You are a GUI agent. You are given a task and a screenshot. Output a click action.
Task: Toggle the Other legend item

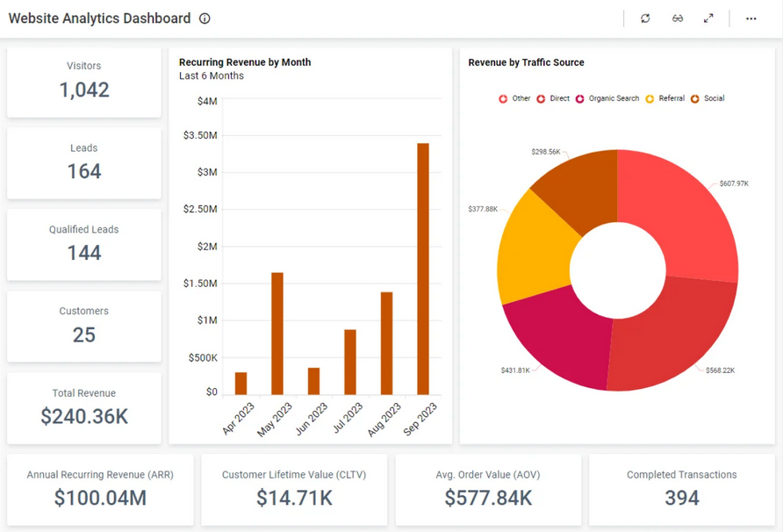click(515, 99)
